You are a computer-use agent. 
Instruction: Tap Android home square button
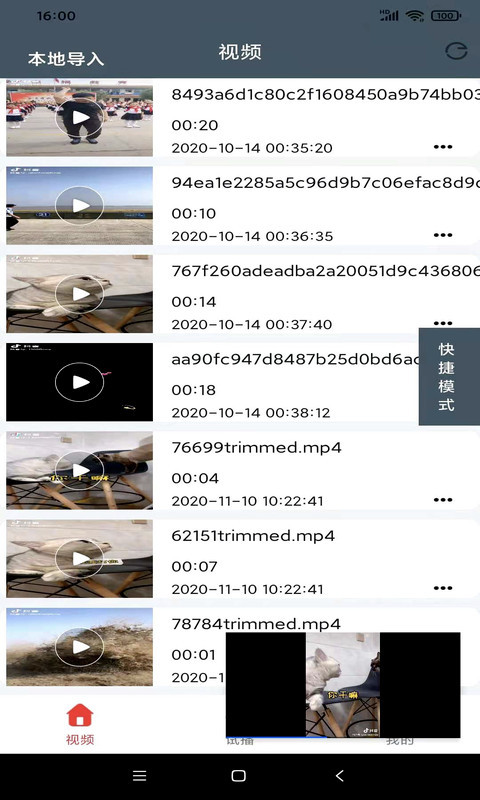(239, 776)
